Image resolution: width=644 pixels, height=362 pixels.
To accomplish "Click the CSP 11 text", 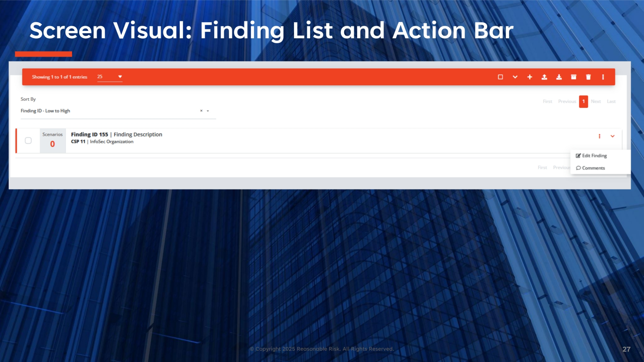I will pyautogui.click(x=78, y=142).
